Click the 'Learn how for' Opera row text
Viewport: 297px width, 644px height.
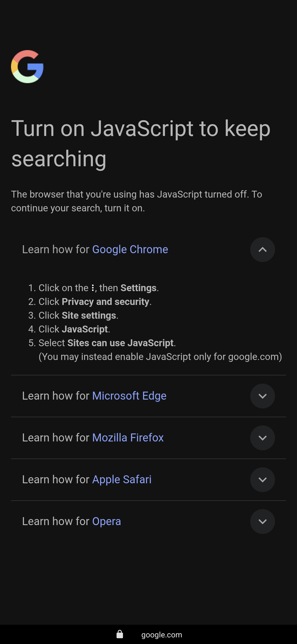tap(56, 522)
